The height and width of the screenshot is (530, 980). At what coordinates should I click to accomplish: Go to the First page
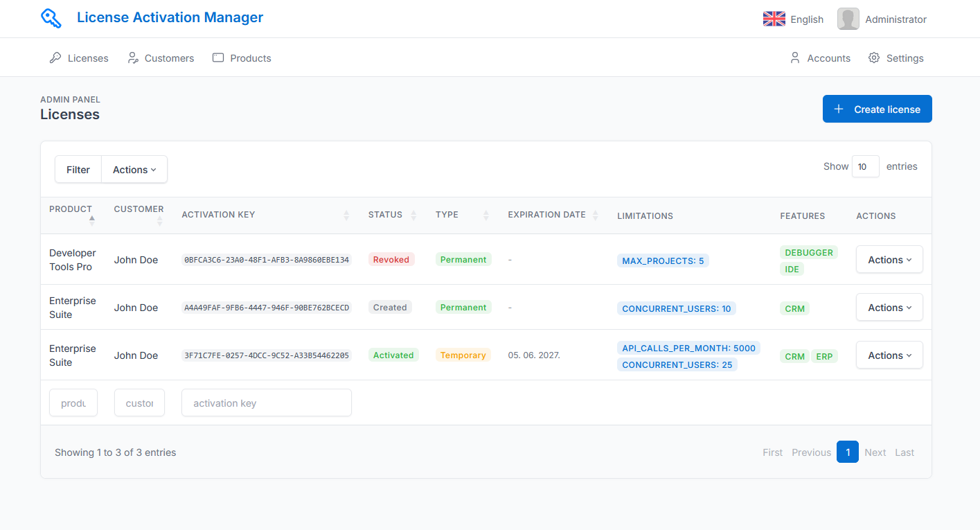tap(773, 452)
